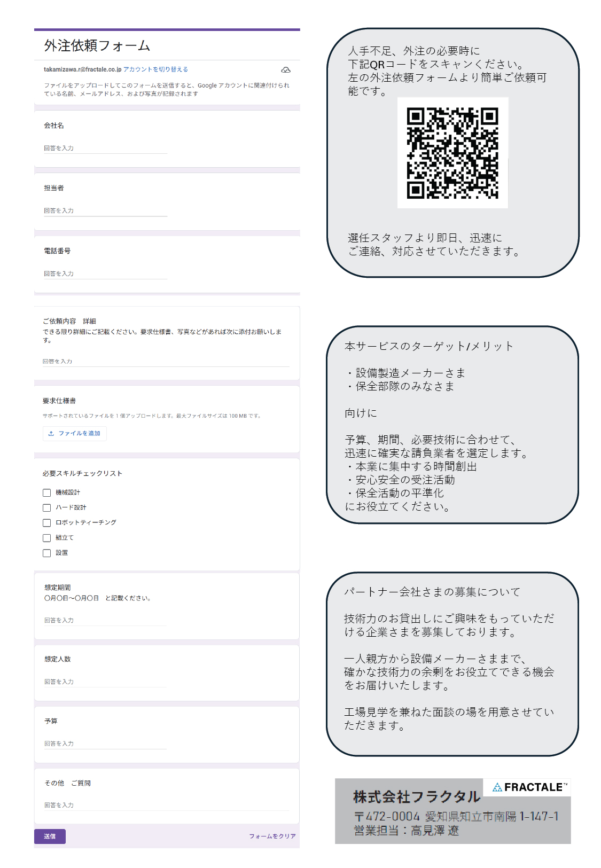601x868 pixels.
Task: Tick the ロボットティーチング checkbox
Action: click(x=47, y=522)
